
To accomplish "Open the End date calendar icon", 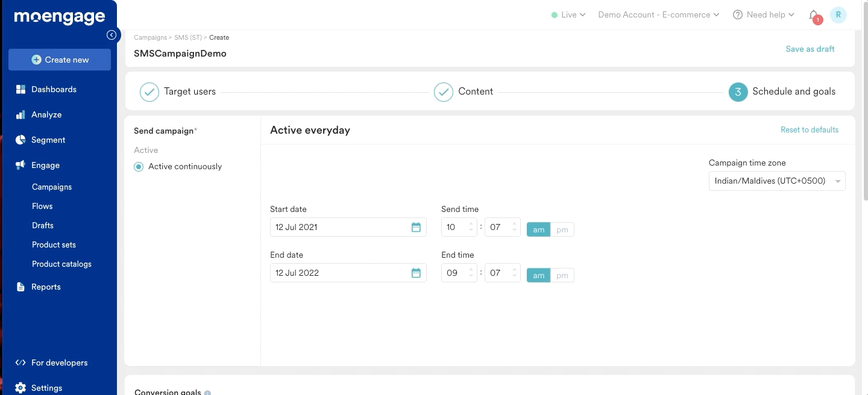I will click(x=416, y=273).
